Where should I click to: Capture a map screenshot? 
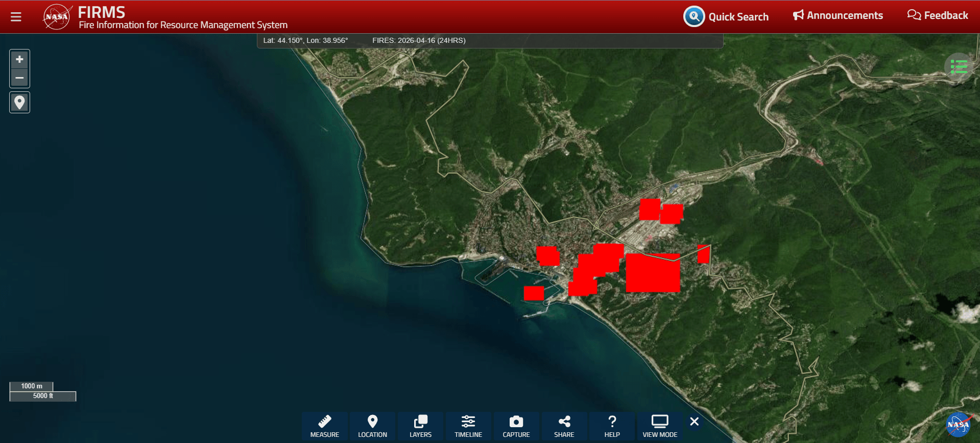(516, 426)
